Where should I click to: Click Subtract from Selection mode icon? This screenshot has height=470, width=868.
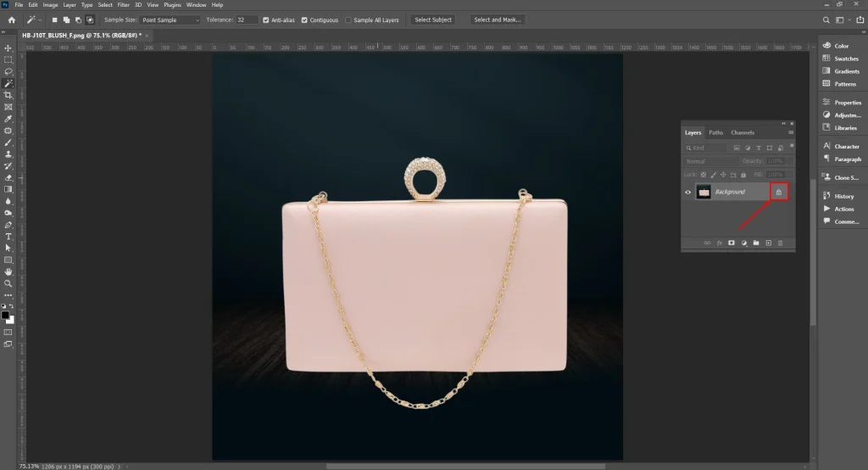(x=78, y=20)
